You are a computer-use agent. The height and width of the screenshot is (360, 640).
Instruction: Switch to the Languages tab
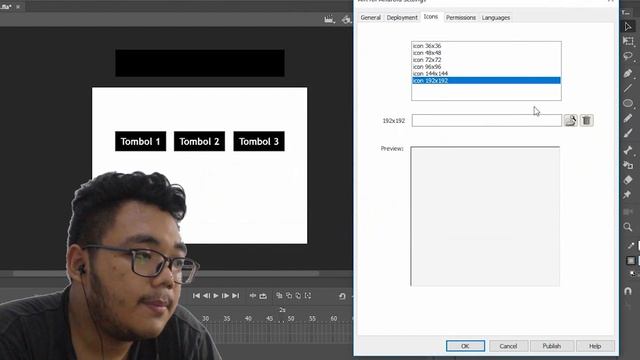[x=496, y=18]
